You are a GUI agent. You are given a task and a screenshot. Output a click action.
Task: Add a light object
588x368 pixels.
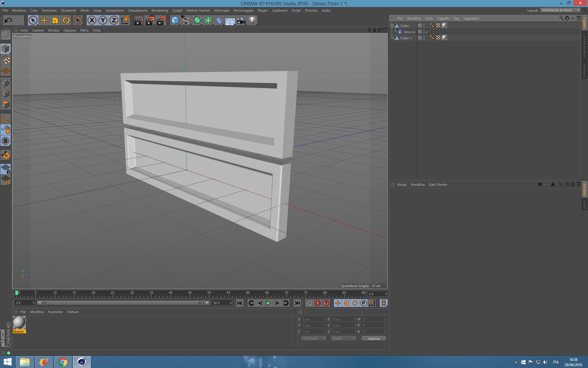(x=252, y=21)
